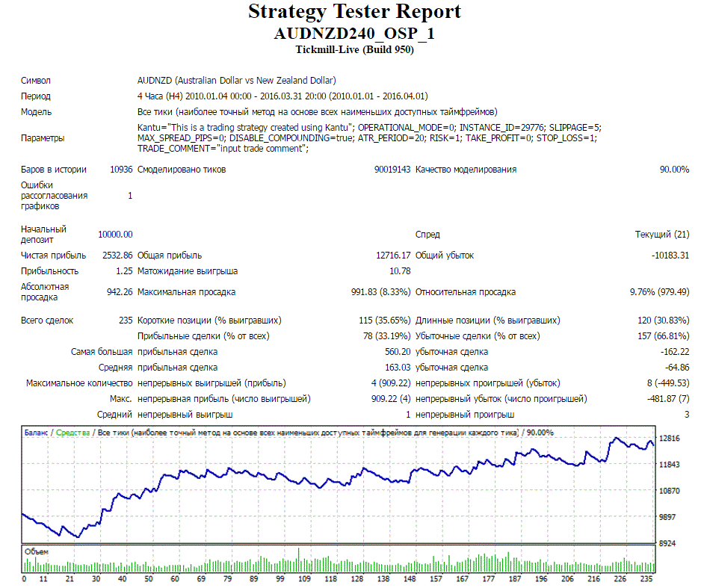Select the x-axis tick label 109
704x588 pixels.
(x=304, y=578)
